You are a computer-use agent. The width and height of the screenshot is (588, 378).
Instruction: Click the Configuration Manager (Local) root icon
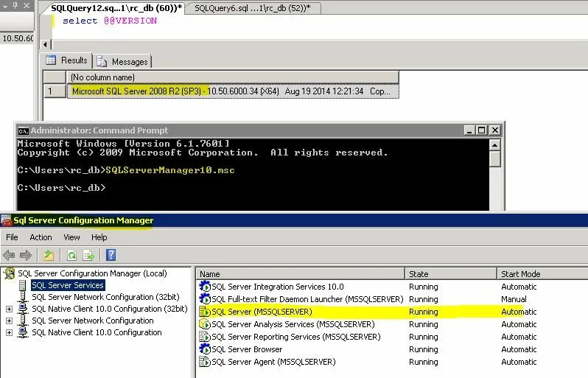point(9,273)
